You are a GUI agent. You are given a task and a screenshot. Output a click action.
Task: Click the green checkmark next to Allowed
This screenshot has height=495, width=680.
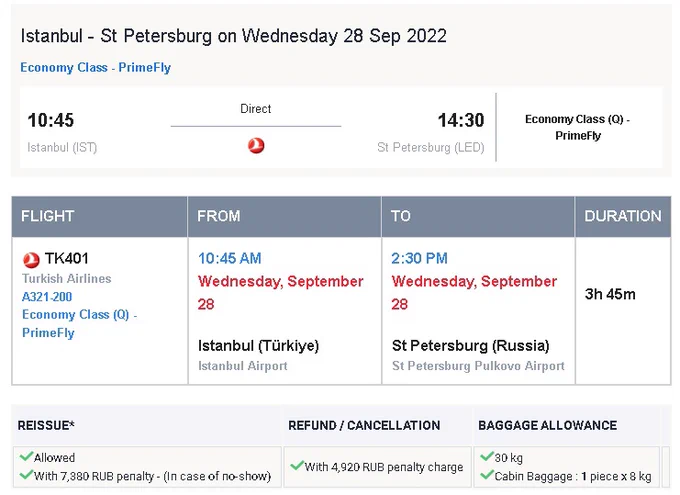(x=26, y=456)
